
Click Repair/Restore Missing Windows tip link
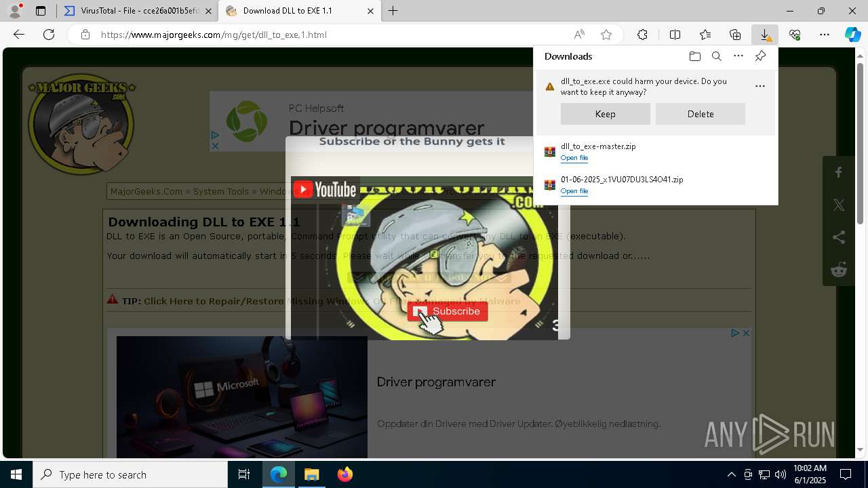click(332, 302)
